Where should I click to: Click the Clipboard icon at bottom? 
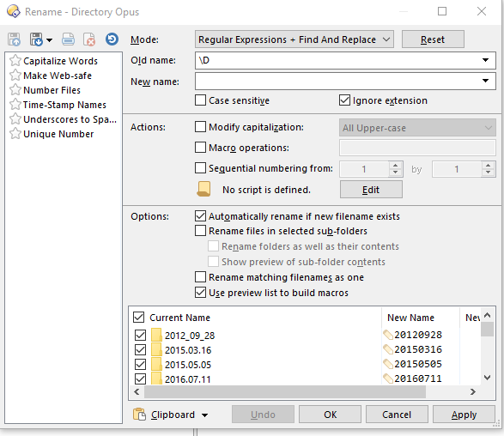point(139,415)
